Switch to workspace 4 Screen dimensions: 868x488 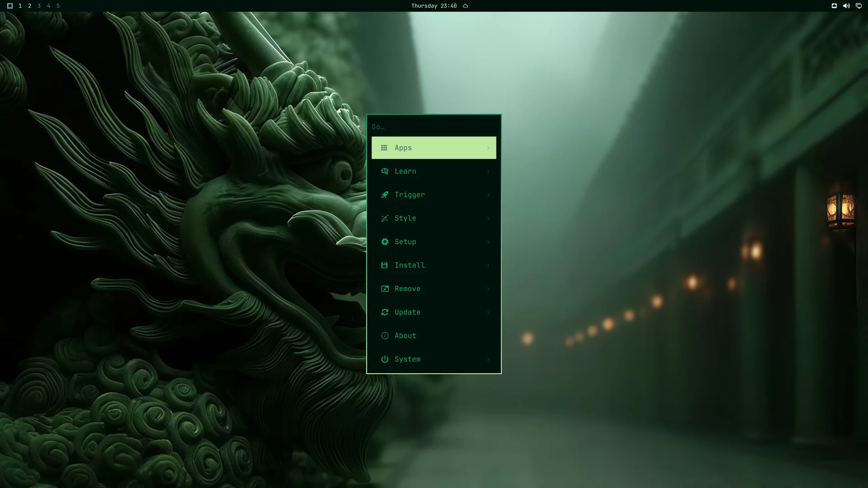coord(48,6)
